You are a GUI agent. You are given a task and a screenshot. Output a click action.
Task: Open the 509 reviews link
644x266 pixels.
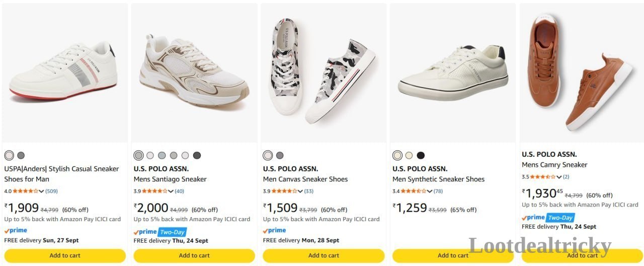point(51,191)
